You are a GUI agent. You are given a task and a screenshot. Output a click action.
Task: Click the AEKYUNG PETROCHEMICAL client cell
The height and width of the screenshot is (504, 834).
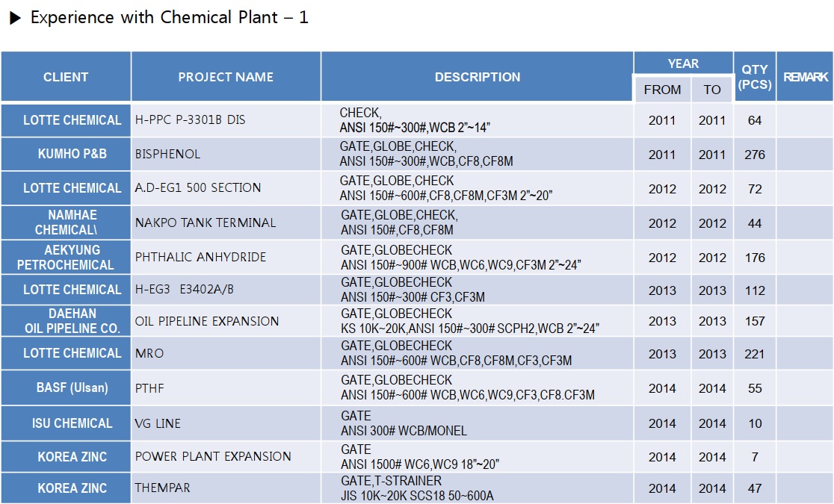tap(66, 258)
